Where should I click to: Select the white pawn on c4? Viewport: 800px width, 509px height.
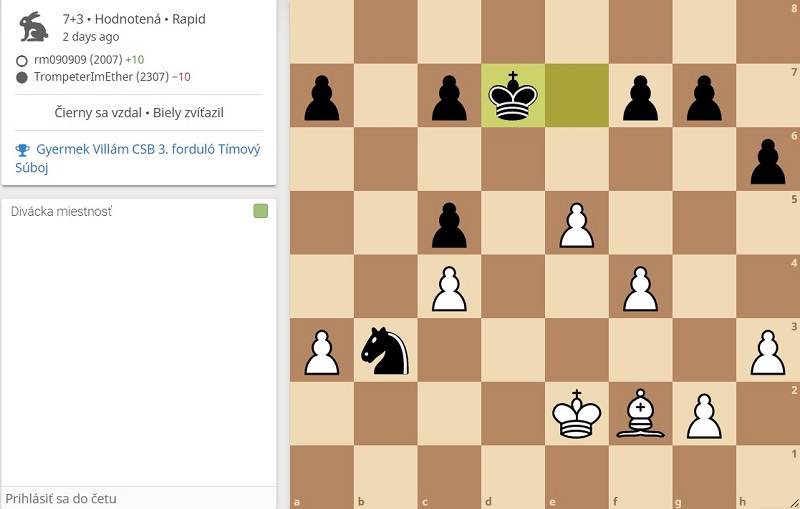449,289
